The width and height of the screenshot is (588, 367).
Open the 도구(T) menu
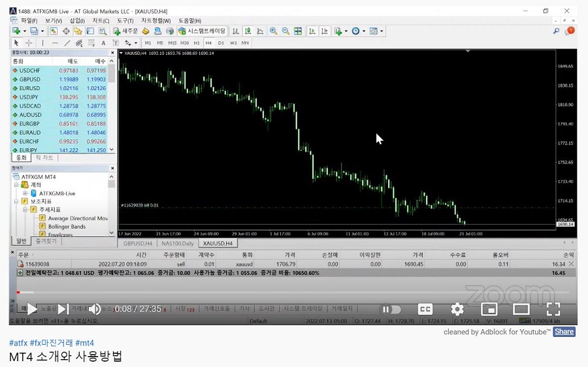click(125, 21)
